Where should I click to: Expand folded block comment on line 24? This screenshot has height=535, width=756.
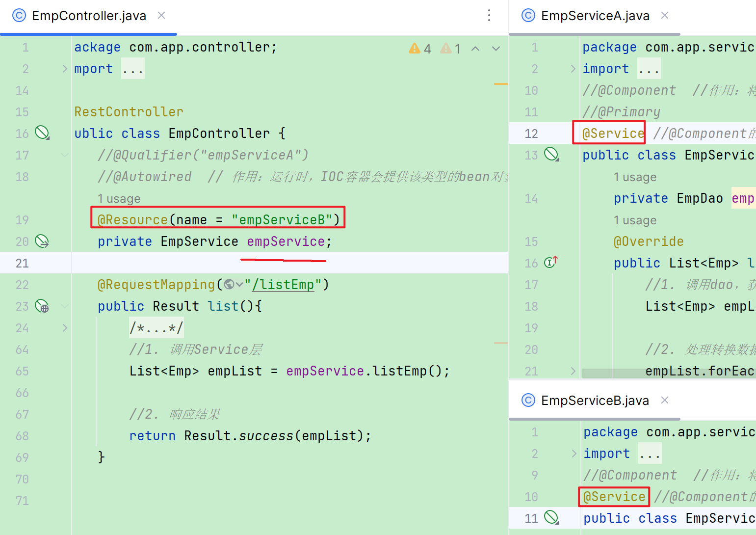[x=65, y=328]
